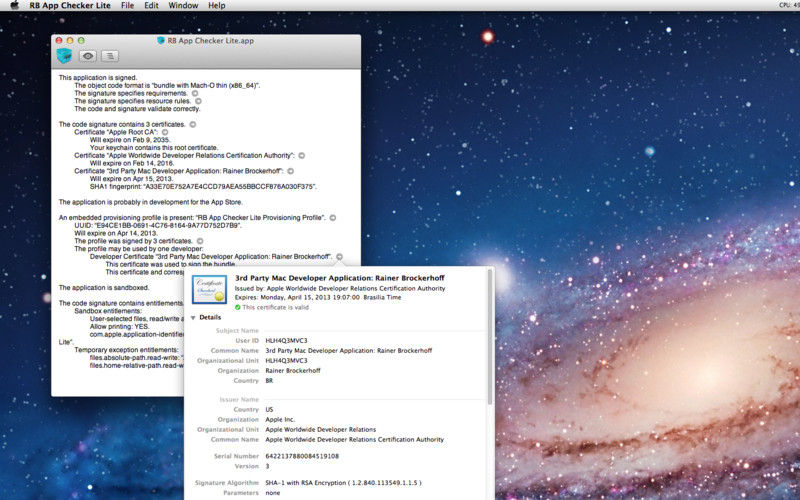Show Apple Root CA certificate details

click(x=165, y=132)
